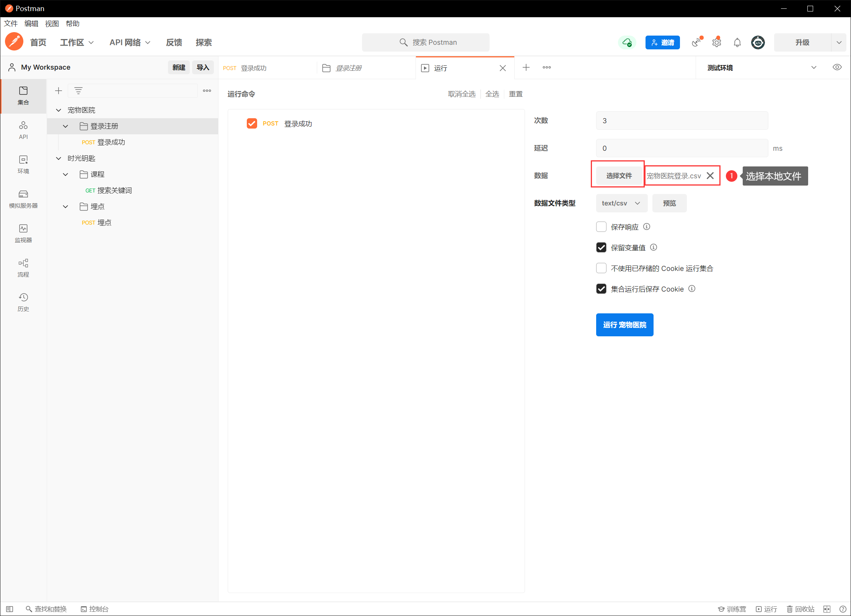Open settings gear icon in header
Image resolution: width=851 pixels, height=616 pixels.
[x=716, y=42]
